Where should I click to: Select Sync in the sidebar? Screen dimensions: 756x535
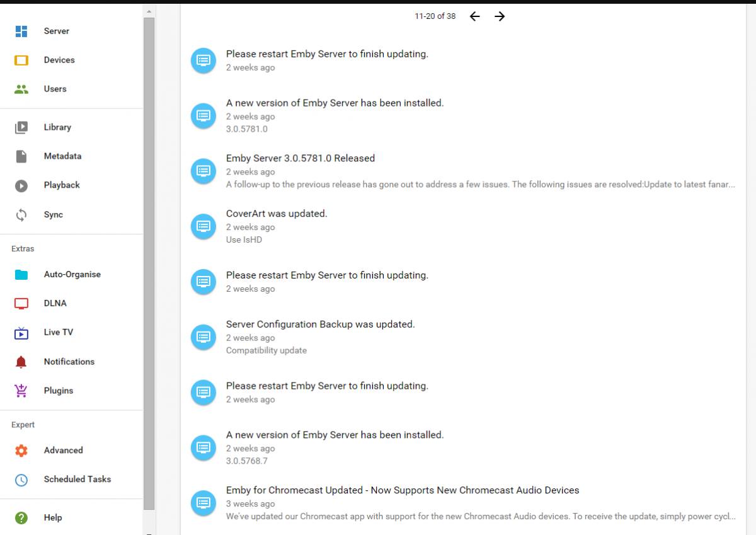(54, 215)
